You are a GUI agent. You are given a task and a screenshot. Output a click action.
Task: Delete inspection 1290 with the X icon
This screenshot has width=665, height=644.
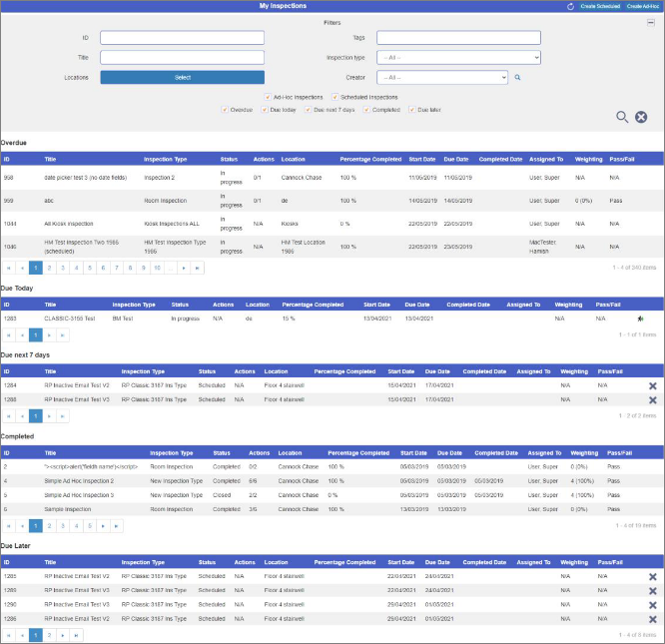(653, 605)
